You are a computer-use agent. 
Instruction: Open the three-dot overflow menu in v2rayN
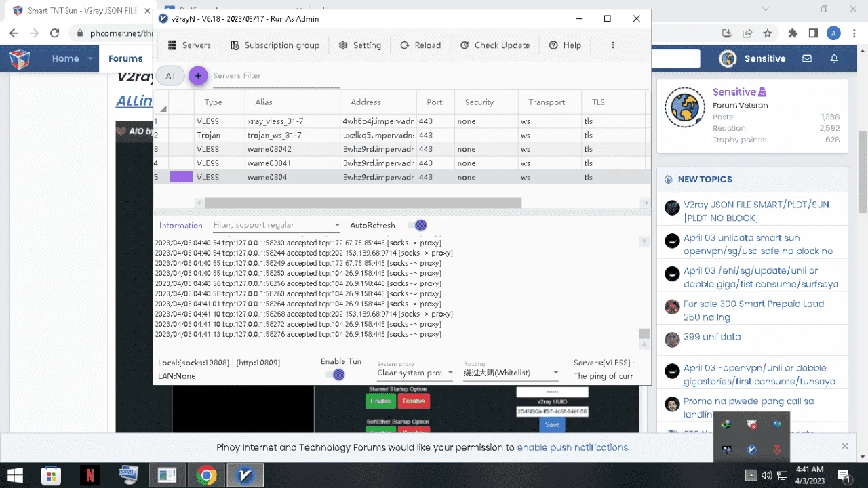pyautogui.click(x=613, y=45)
